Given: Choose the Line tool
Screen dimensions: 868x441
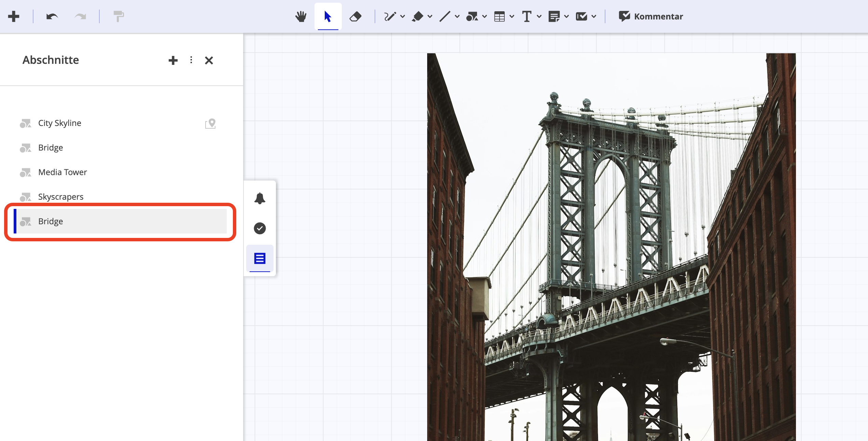Looking at the screenshot, I should pyautogui.click(x=445, y=16).
